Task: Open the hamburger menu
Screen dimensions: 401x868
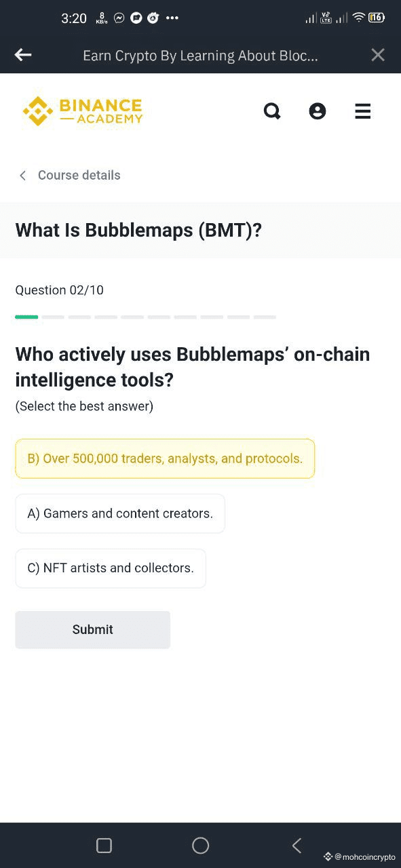Action: pyautogui.click(x=363, y=111)
